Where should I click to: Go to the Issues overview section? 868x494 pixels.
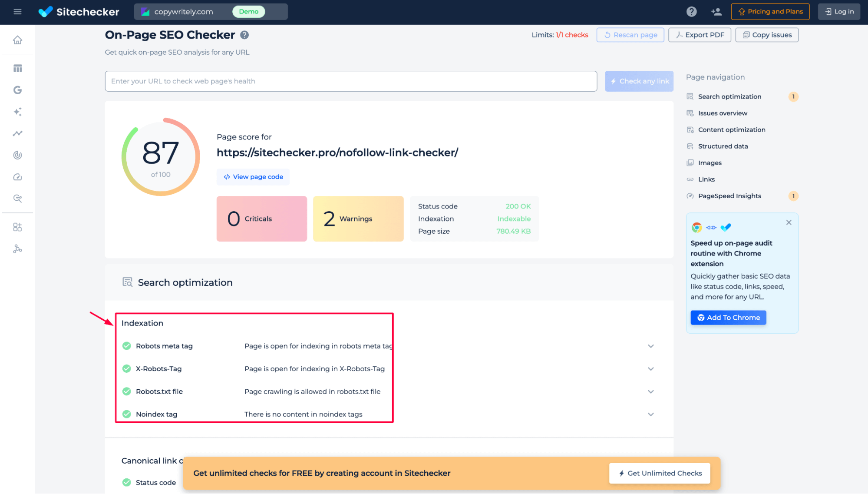[722, 113]
